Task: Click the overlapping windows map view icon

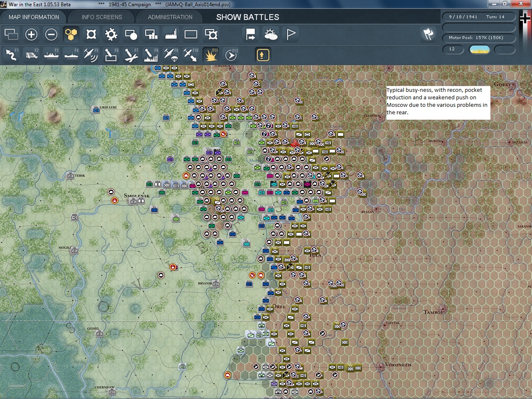Action: pos(11,34)
